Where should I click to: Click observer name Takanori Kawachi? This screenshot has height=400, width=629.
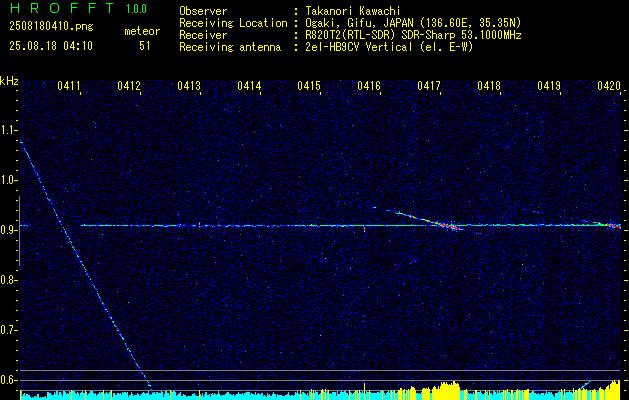pos(353,11)
